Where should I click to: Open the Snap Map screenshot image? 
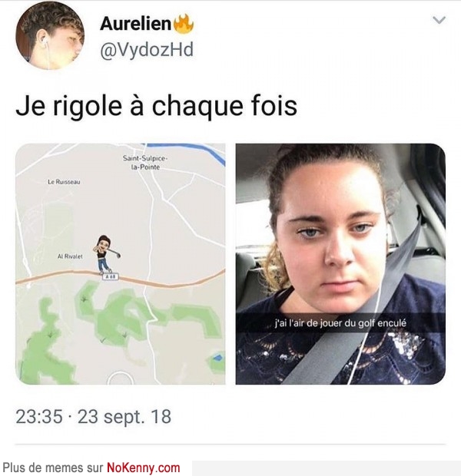tap(121, 263)
